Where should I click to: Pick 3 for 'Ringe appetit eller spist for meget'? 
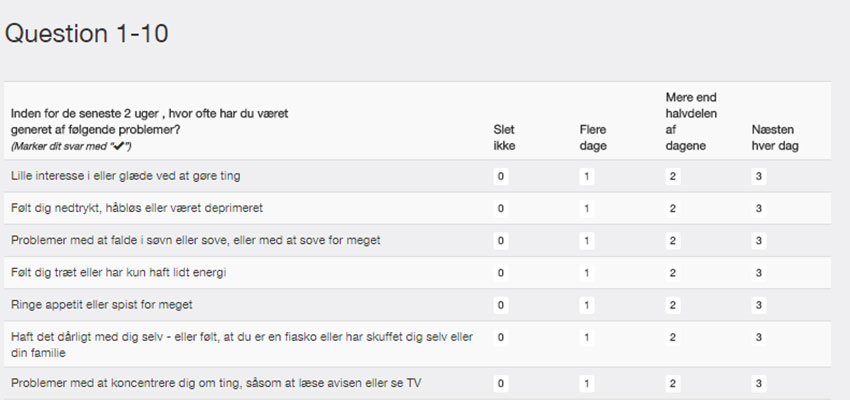[x=759, y=305]
